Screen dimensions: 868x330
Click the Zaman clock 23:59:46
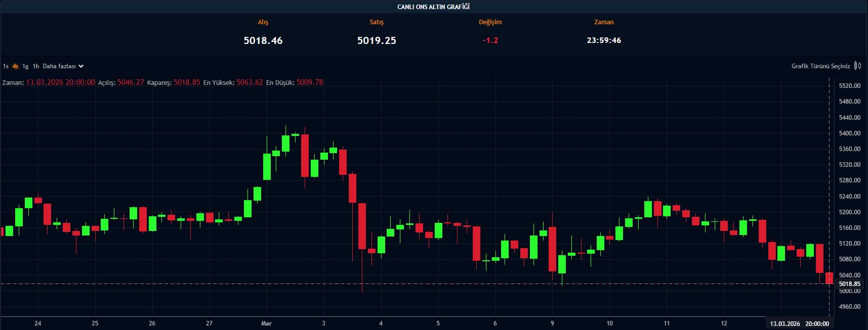tap(604, 40)
